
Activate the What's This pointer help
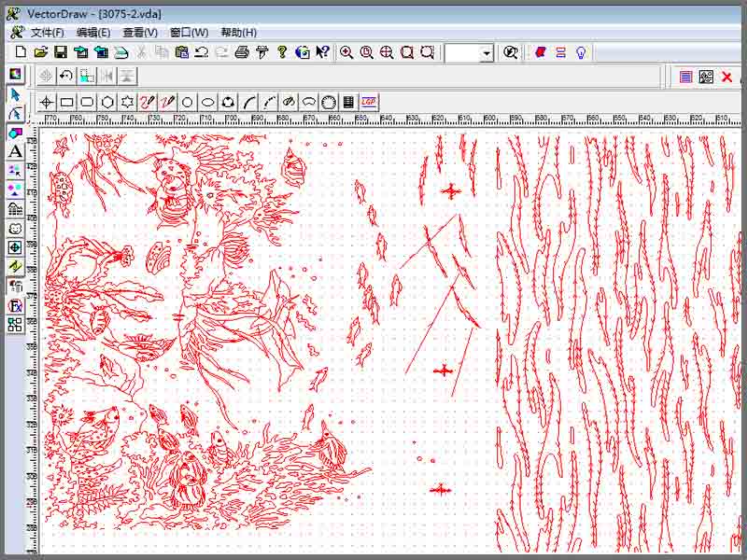pyautogui.click(x=322, y=52)
